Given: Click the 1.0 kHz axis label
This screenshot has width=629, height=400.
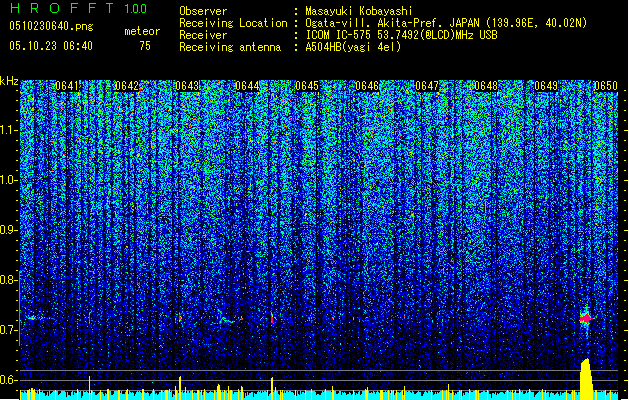Looking at the screenshot, I should coord(9,180).
